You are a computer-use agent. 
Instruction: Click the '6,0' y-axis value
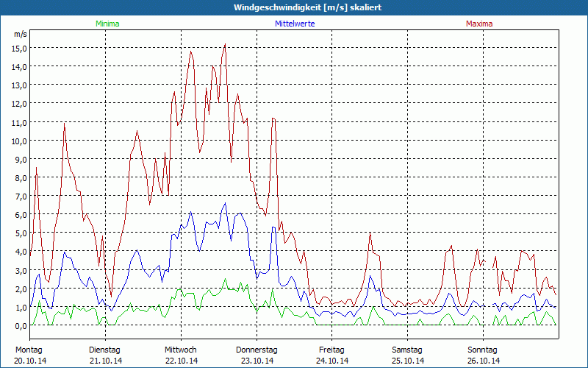[x=22, y=215]
